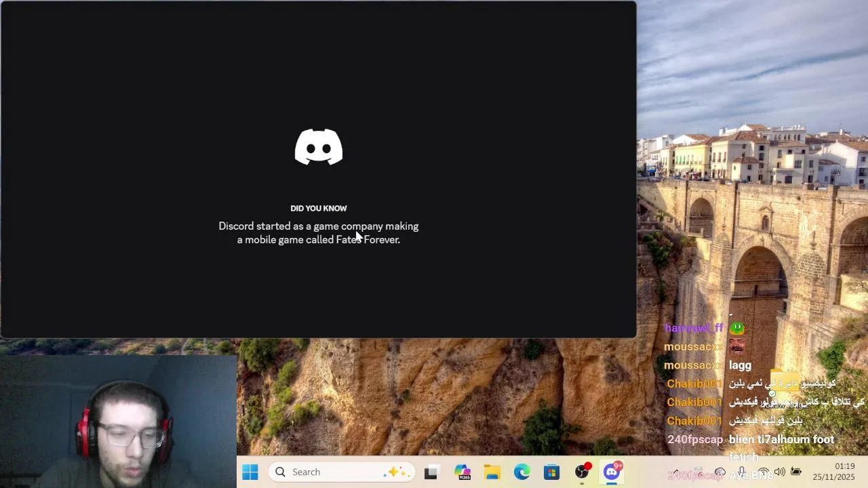Image resolution: width=868 pixels, height=488 pixels.
Task: Open Microsoft Edge from the taskbar
Action: pyautogui.click(x=521, y=472)
